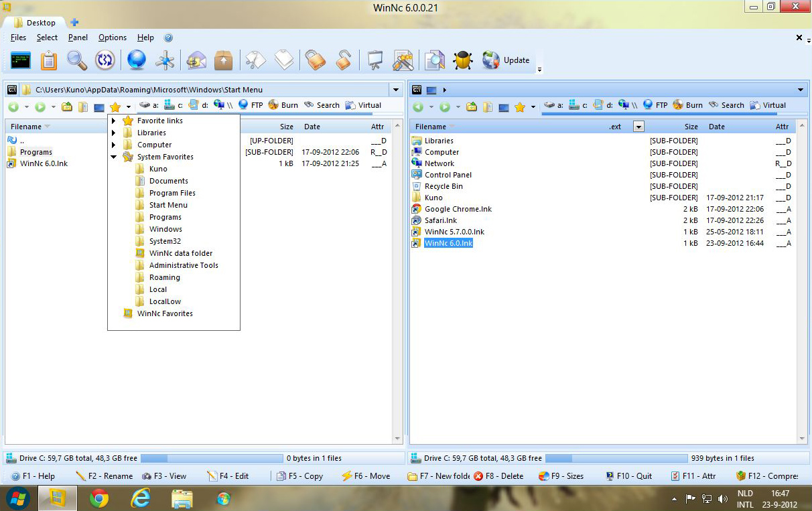Image resolution: width=812 pixels, height=511 pixels.
Task: Open the magnifier search icon on main toolbar
Action: [77, 60]
